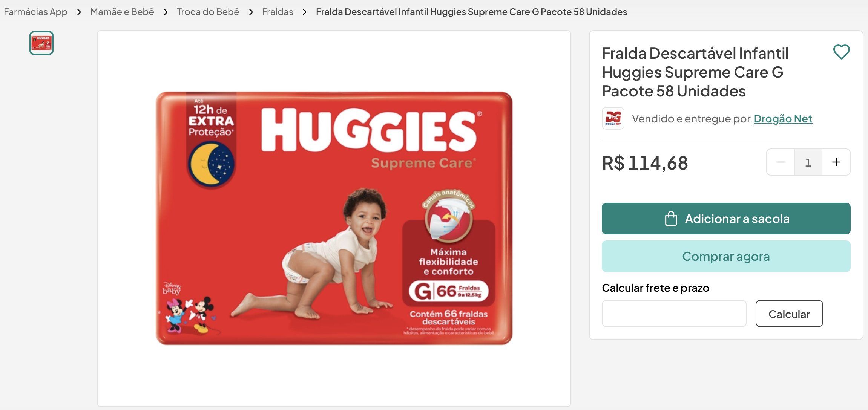Click Adicionar a sacola button
Viewport: 868px width, 410px height.
click(726, 219)
